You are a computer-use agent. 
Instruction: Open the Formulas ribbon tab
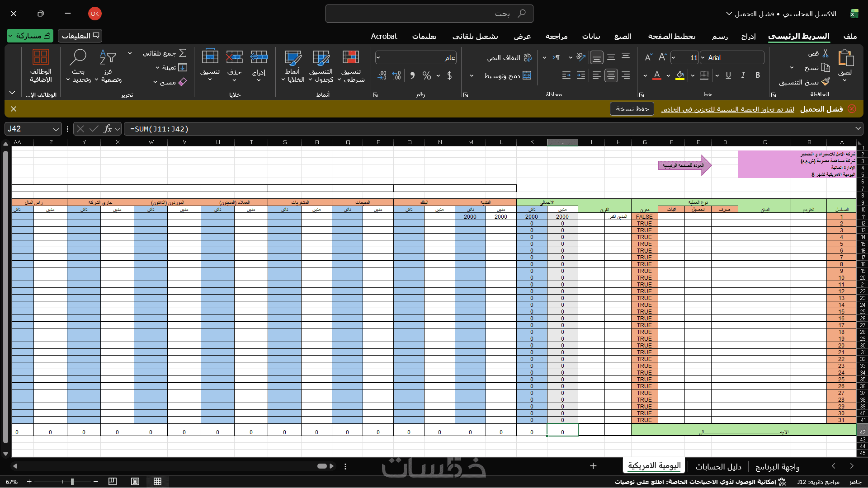pos(623,36)
